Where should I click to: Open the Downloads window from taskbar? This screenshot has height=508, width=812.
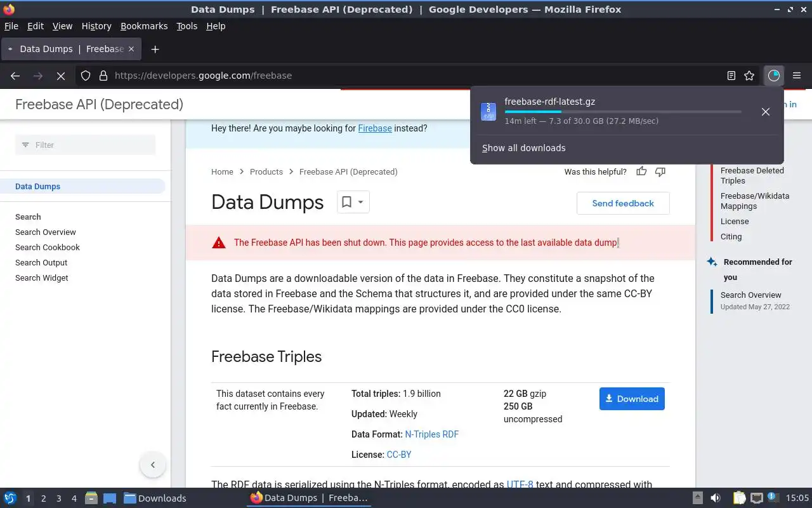click(155, 498)
